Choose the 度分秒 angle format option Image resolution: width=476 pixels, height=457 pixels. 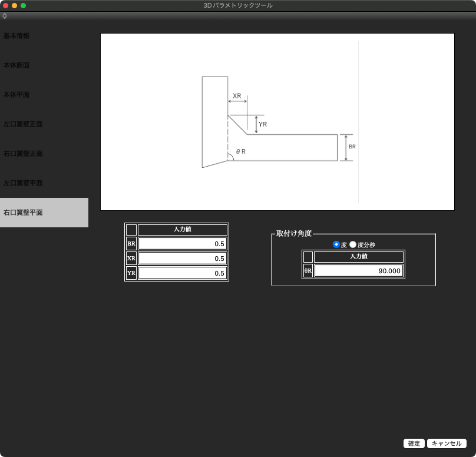click(x=353, y=244)
